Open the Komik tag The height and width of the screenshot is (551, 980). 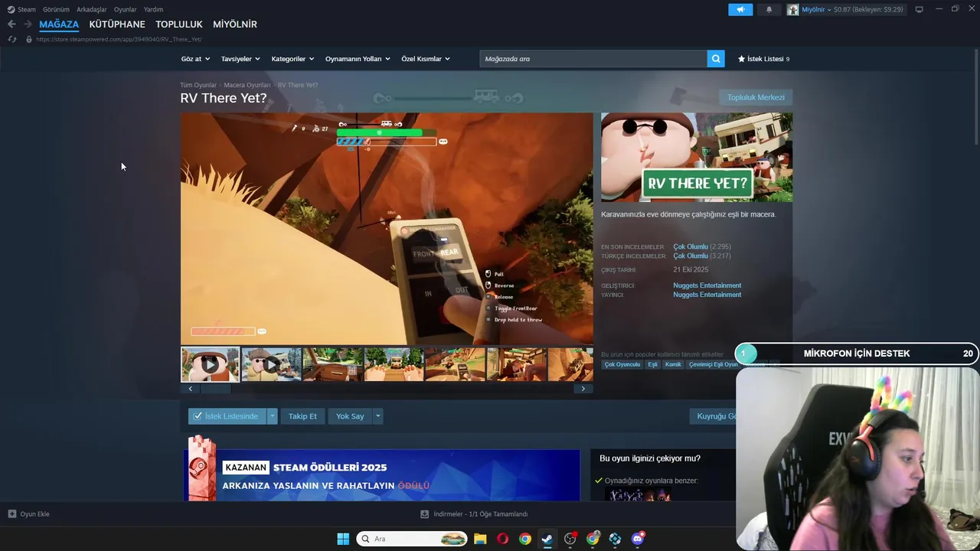(x=673, y=364)
